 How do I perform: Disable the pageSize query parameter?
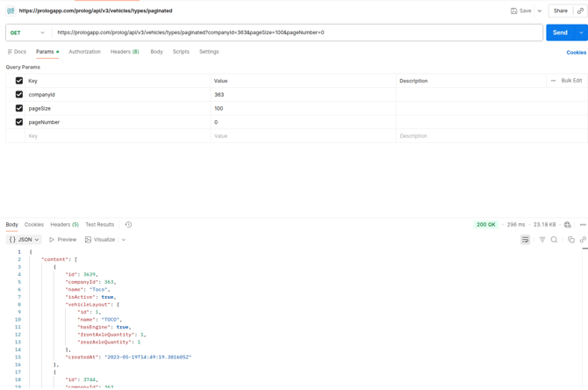tap(19, 109)
